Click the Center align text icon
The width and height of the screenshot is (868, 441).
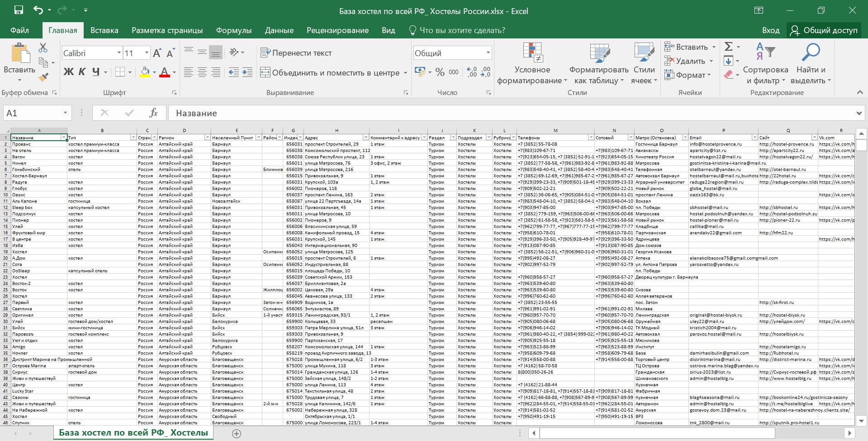[x=202, y=72]
